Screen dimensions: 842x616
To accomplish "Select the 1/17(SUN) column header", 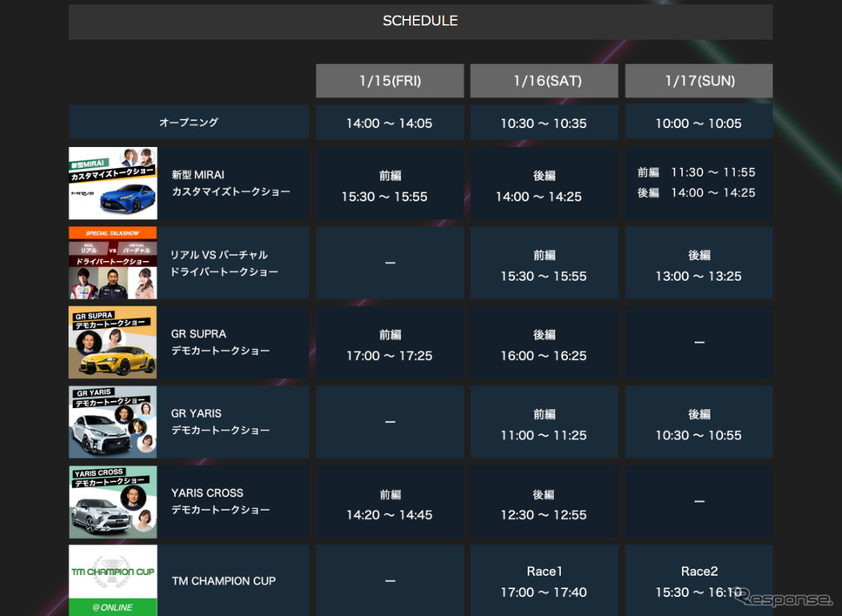I will coord(698,81).
